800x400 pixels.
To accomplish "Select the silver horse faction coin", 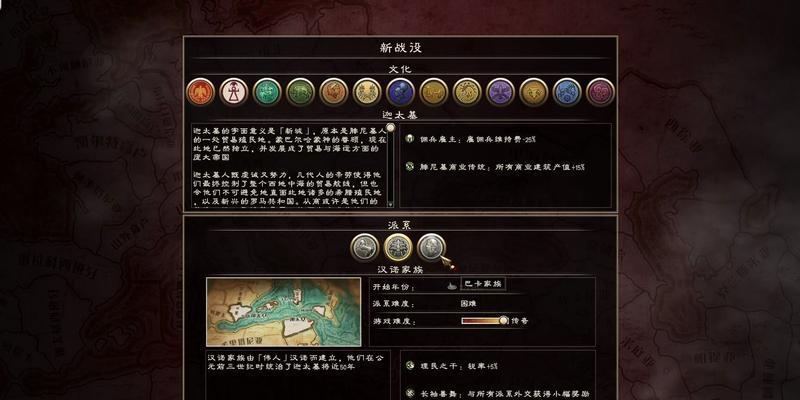I will point(365,247).
